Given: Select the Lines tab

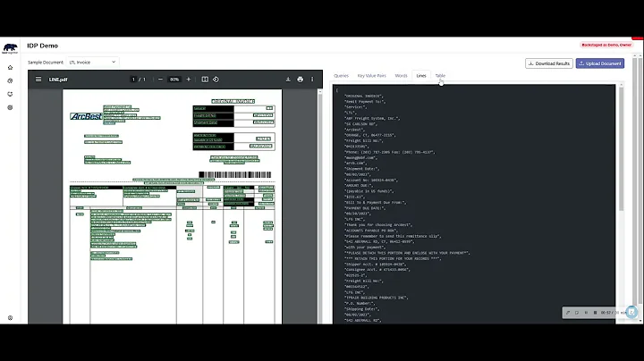Looking at the screenshot, I should [x=421, y=75].
